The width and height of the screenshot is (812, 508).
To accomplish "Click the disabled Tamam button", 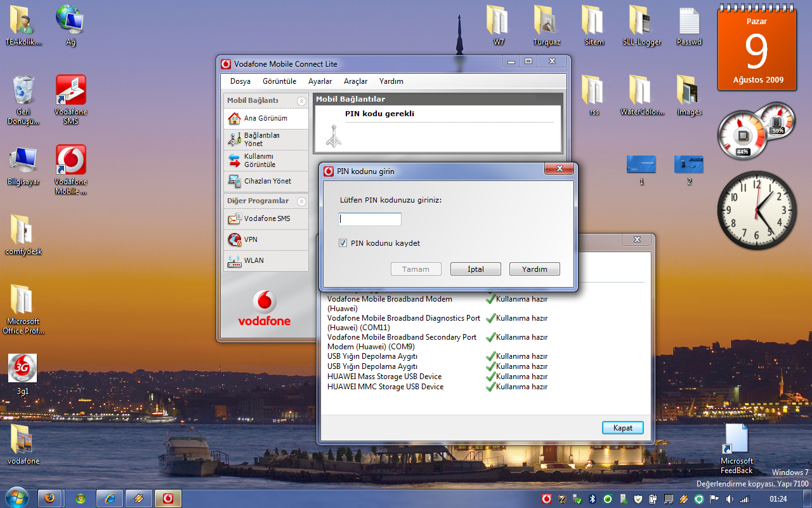I will click(x=416, y=269).
